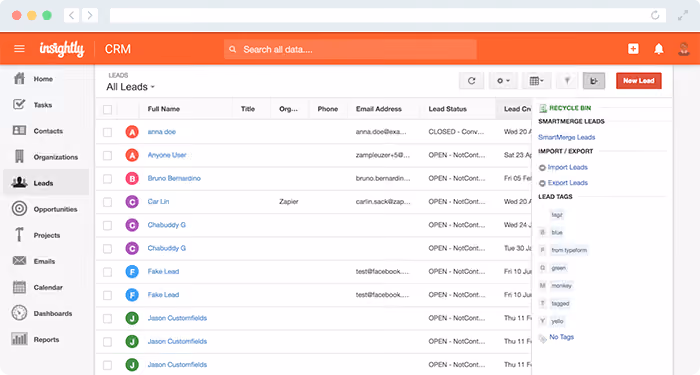Click the search magnifier icon
Screen dimensions: 700x375
(x=233, y=49)
